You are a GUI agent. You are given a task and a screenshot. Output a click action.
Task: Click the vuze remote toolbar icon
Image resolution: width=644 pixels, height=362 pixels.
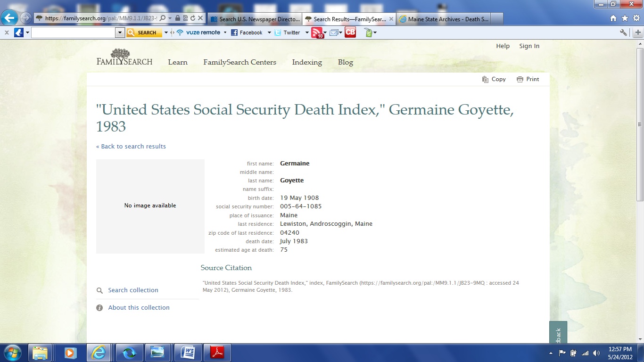tap(200, 33)
